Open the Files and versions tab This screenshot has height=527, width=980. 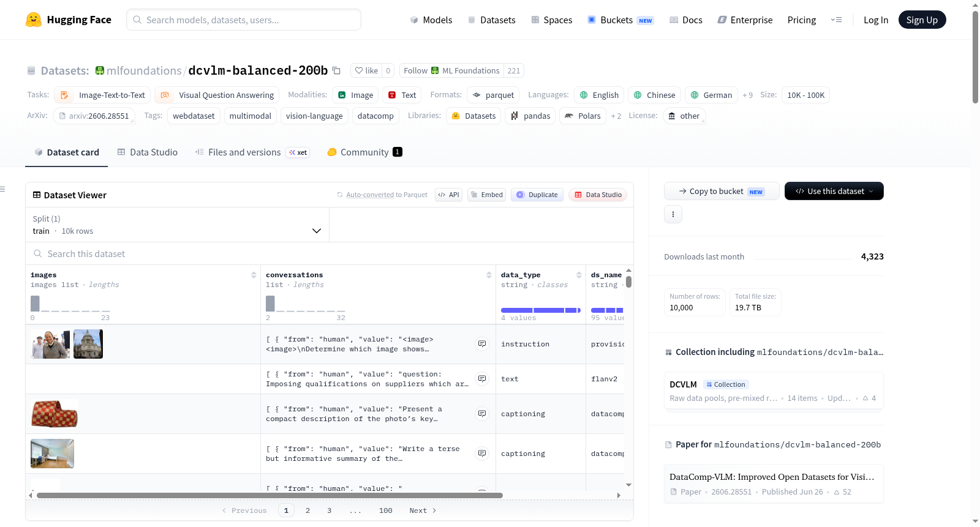[x=252, y=152]
